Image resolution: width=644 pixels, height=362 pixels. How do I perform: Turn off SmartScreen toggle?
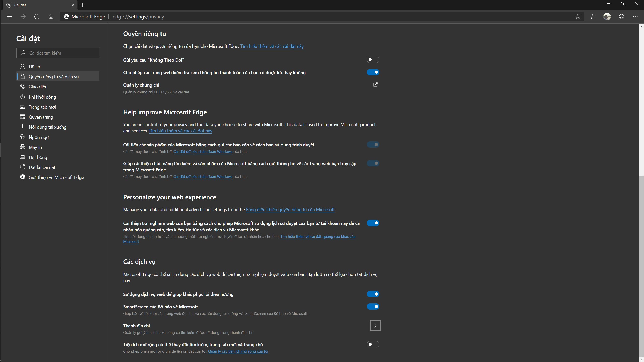(373, 307)
